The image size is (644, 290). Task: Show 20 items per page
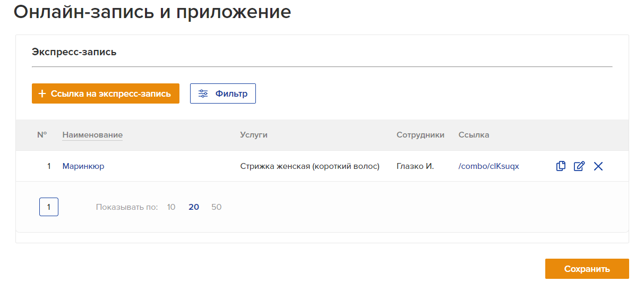(x=194, y=207)
